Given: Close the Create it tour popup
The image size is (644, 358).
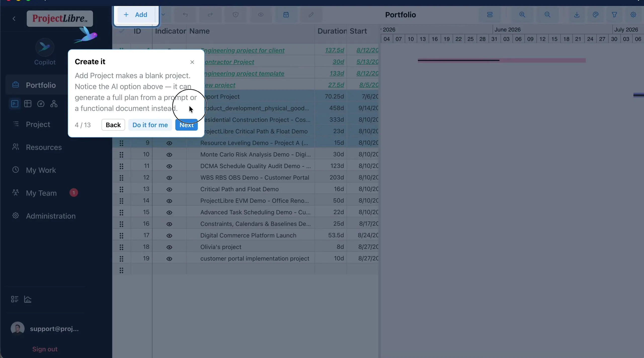Looking at the screenshot, I should [x=192, y=62].
